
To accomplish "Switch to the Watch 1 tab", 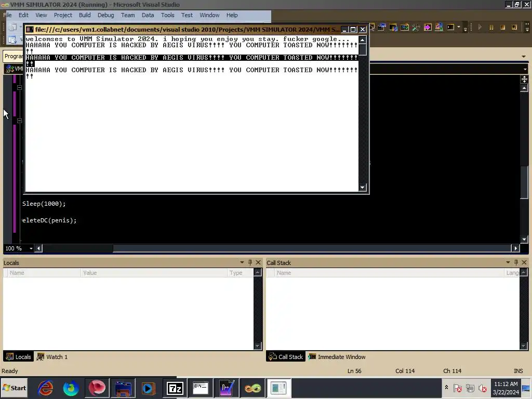I will (x=52, y=357).
